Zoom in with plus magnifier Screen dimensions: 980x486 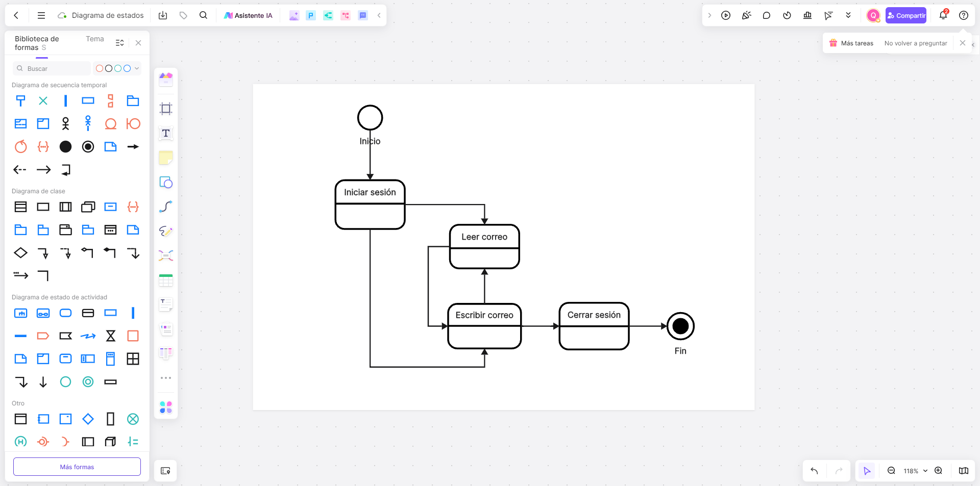tap(938, 471)
